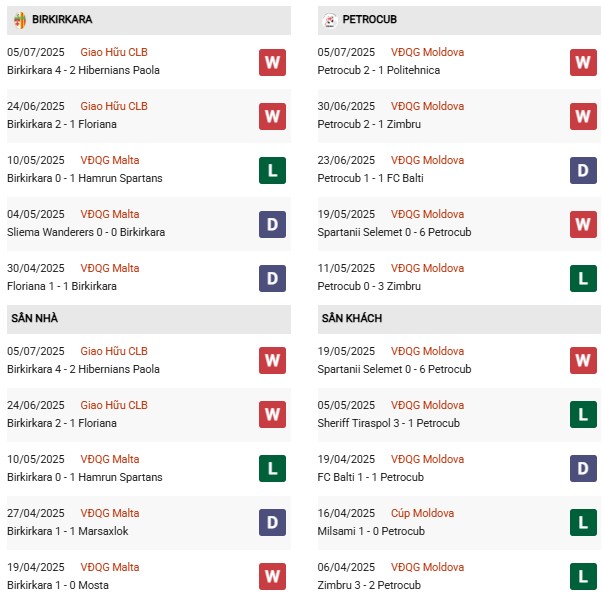The height and width of the screenshot is (599, 604).
Task: Open the Cúp Moldova competition link
Action: click(x=422, y=513)
